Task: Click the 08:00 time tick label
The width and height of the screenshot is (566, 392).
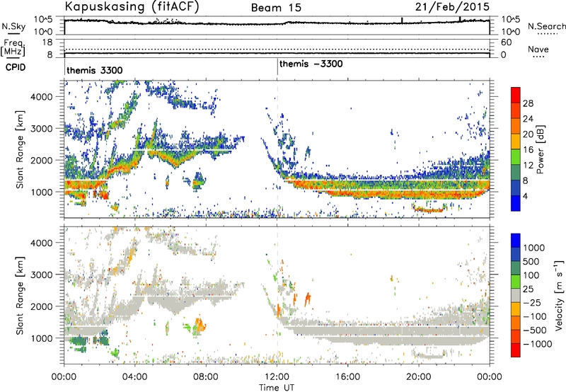Action: point(206,377)
